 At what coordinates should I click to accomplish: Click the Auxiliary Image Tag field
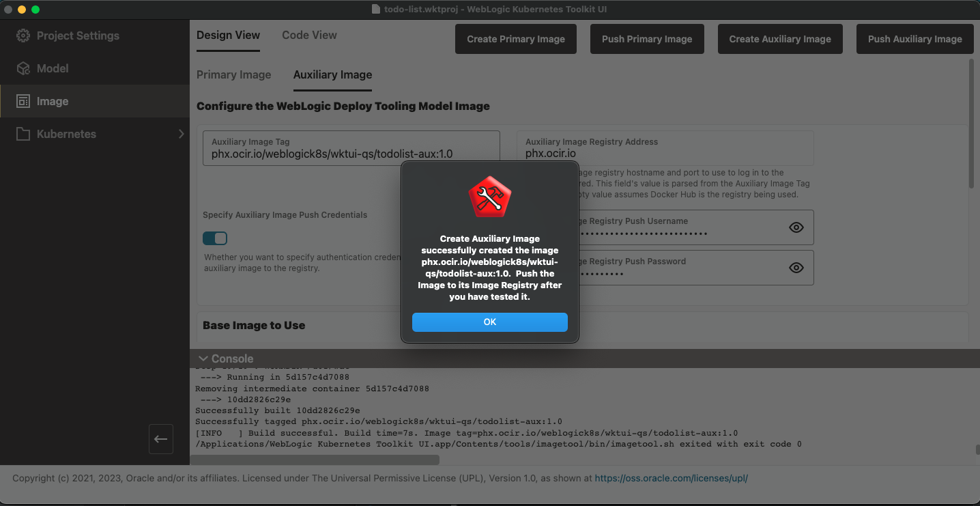tap(351, 148)
